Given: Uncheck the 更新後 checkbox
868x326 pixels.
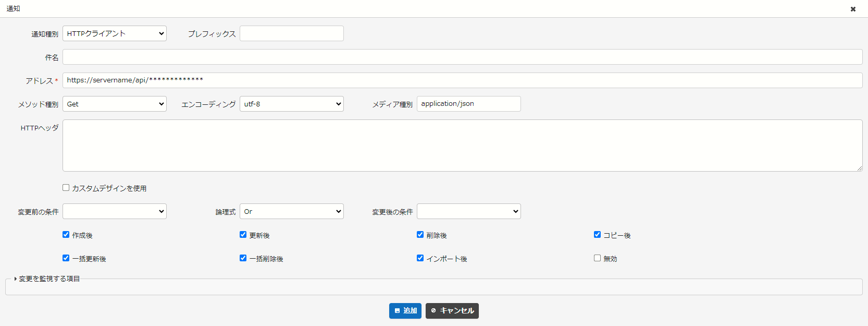Looking at the screenshot, I should (x=243, y=235).
